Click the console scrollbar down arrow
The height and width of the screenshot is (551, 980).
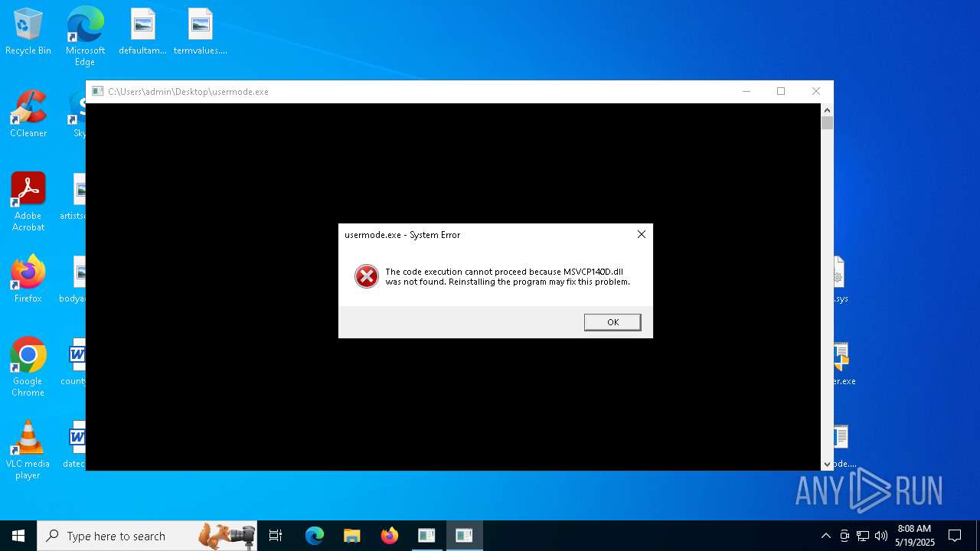coord(827,465)
